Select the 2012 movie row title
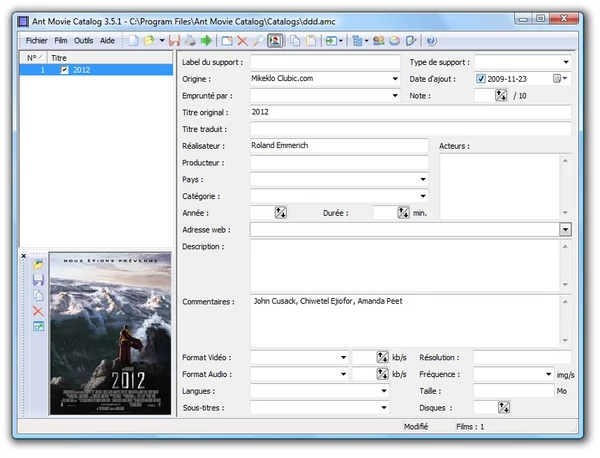 (x=82, y=70)
